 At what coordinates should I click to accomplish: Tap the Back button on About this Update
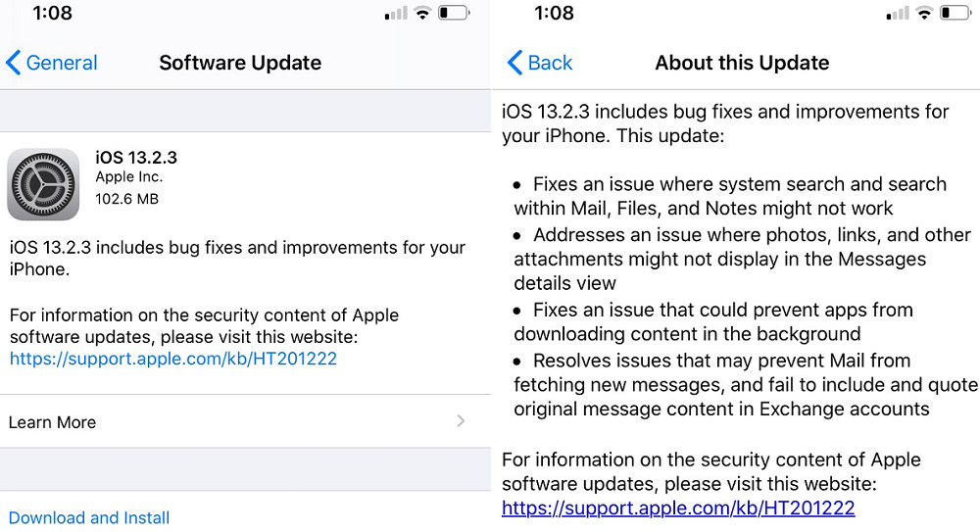tap(540, 63)
